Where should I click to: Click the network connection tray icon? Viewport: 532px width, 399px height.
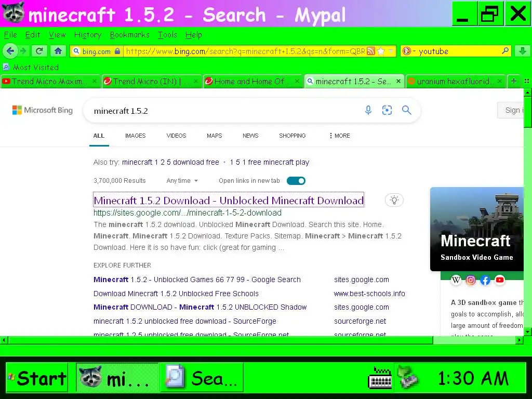407,377
